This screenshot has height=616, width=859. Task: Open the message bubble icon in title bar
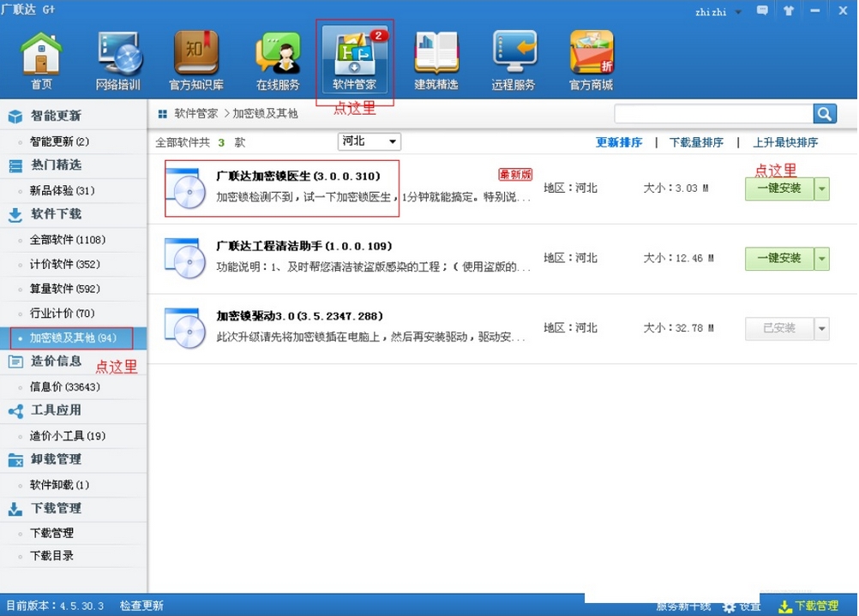point(762,10)
